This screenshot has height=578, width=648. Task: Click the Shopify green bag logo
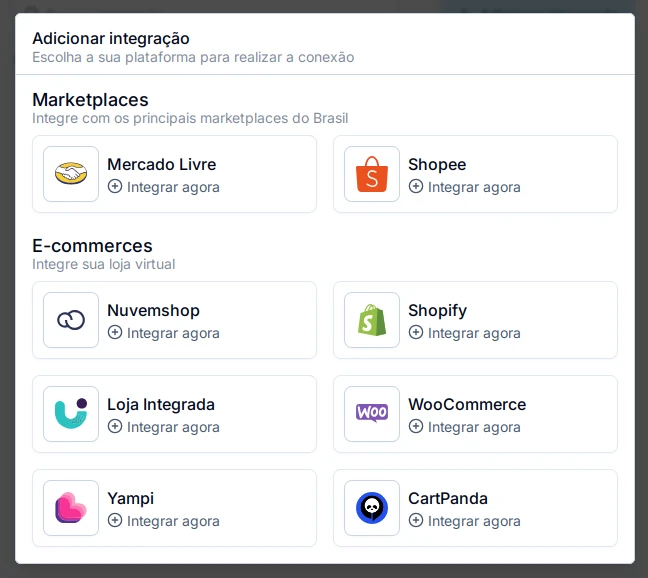(x=372, y=320)
